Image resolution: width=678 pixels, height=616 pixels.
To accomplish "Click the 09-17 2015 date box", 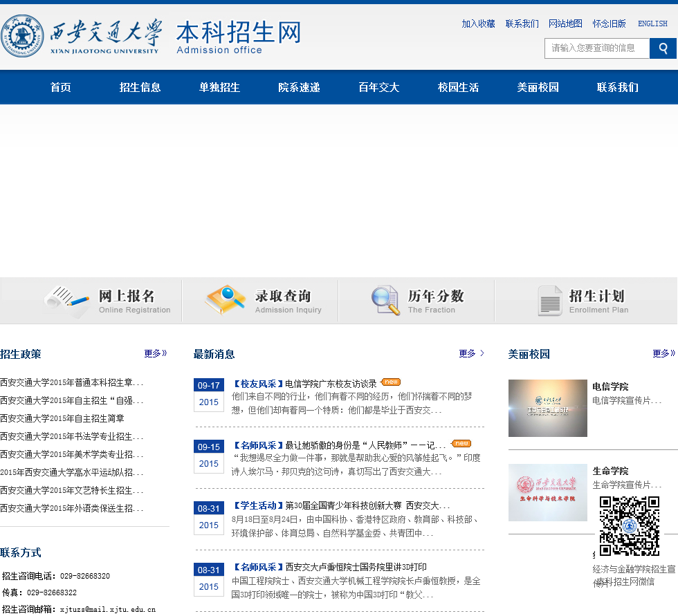I will (209, 394).
